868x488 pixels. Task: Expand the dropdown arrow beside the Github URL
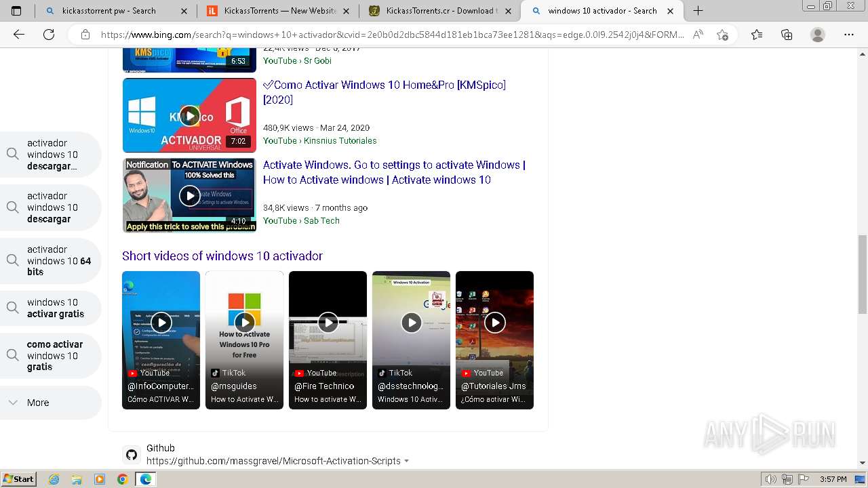pyautogui.click(x=407, y=461)
